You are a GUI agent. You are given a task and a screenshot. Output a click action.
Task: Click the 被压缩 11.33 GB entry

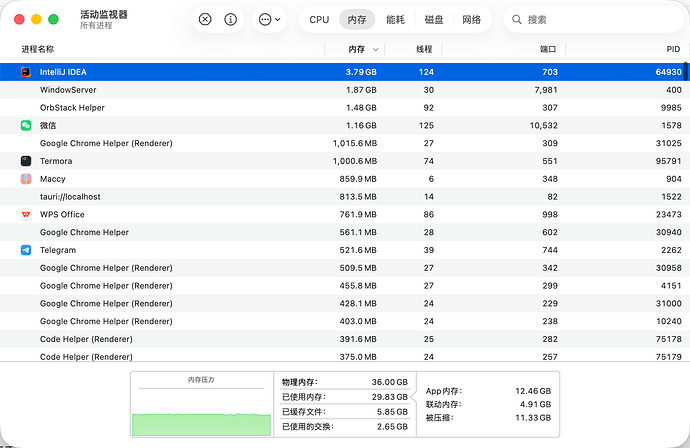coord(488,418)
